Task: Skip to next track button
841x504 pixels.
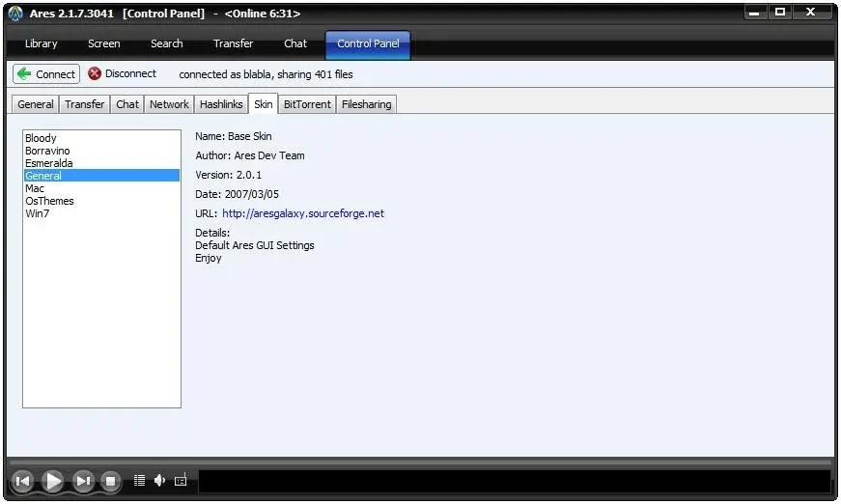Action: click(x=83, y=481)
